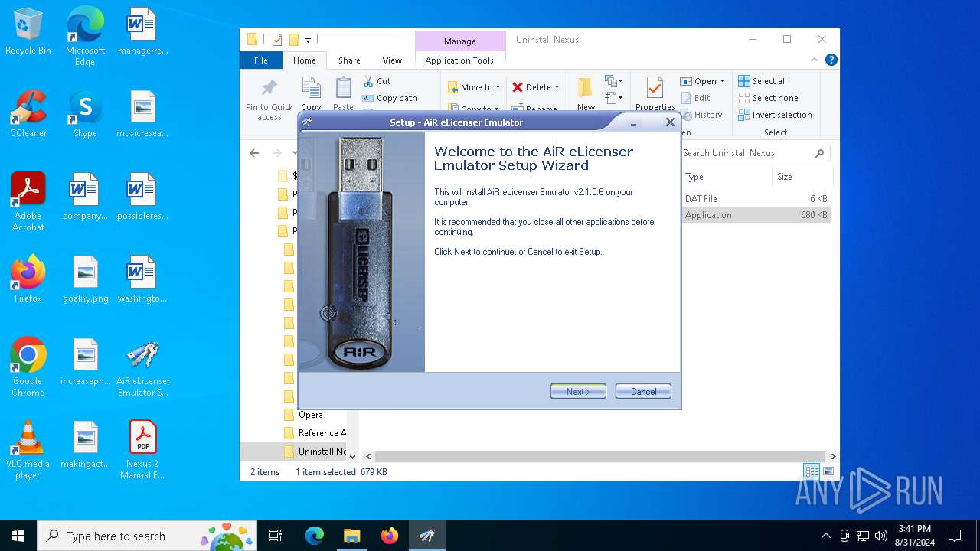The image size is (980, 551).
Task: Switch to the Share ribbon tab
Action: [349, 60]
